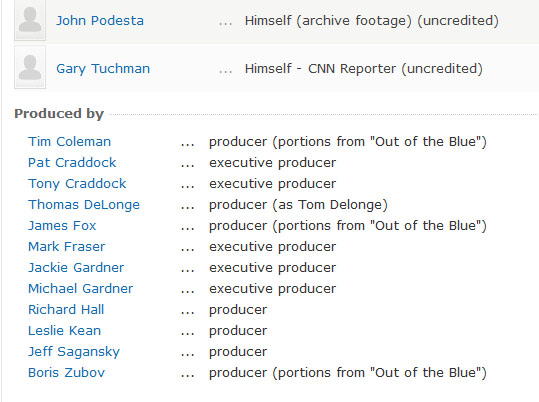Screen dimensions: 539x402
Task: Open Thomas DeLonge's profile
Action: (x=84, y=205)
